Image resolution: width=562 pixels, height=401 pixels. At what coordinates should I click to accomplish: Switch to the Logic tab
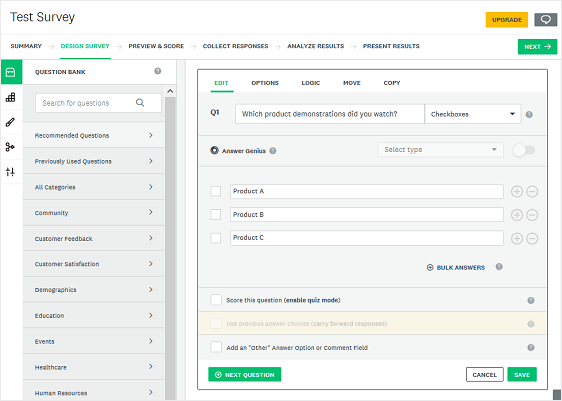(x=310, y=83)
